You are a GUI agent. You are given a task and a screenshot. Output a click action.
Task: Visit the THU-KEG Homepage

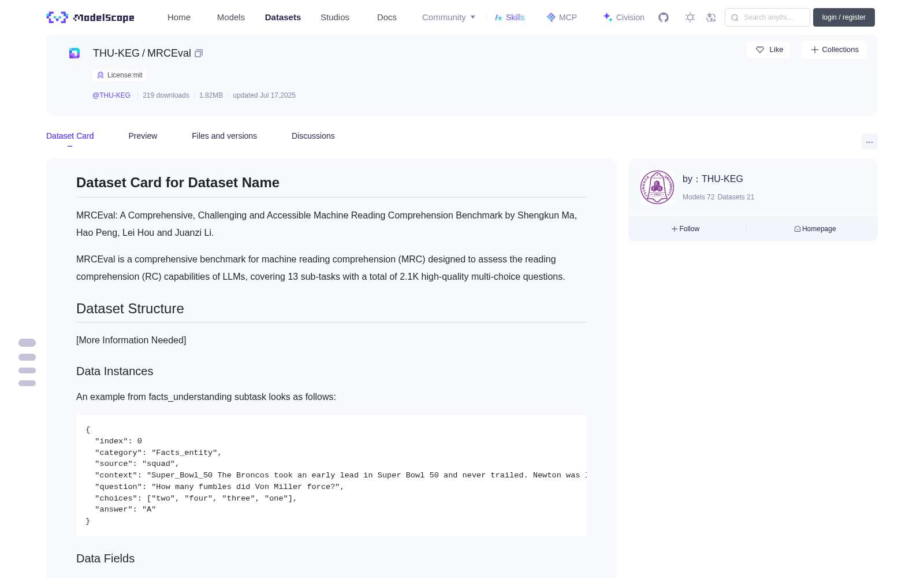[815, 229]
